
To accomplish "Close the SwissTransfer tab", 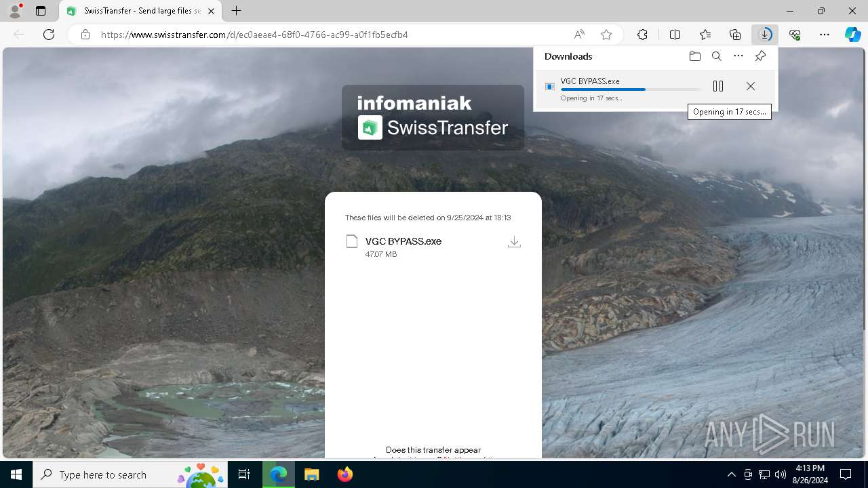I will pos(211,11).
